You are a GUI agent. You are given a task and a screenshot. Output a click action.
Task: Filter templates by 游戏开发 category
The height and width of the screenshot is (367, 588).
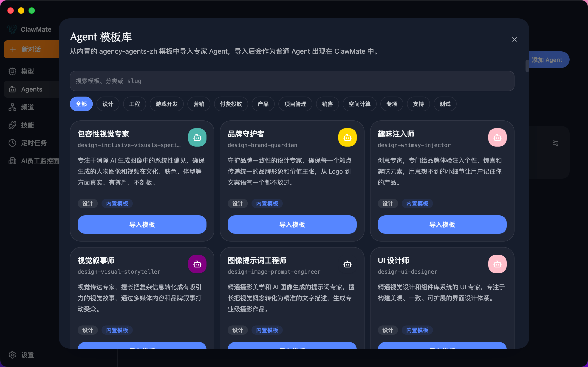[x=167, y=104]
